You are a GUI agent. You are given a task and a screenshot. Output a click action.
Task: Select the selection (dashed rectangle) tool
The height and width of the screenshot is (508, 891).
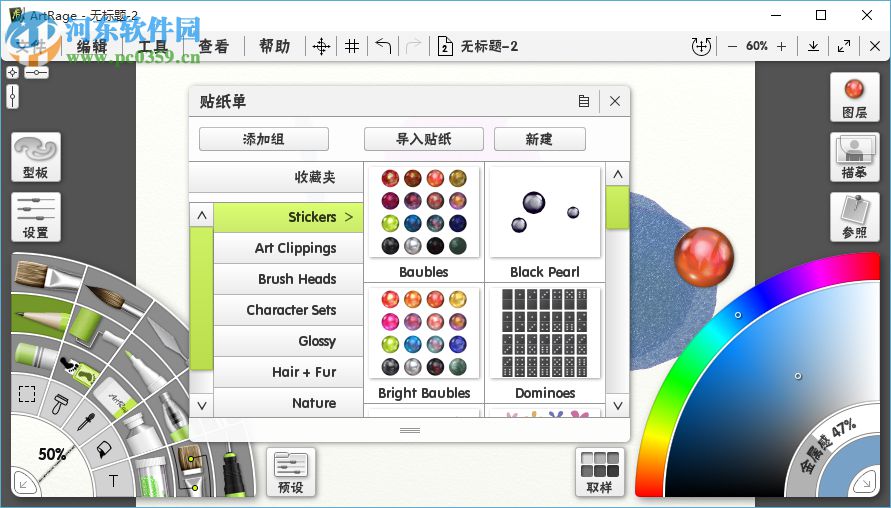[27, 393]
